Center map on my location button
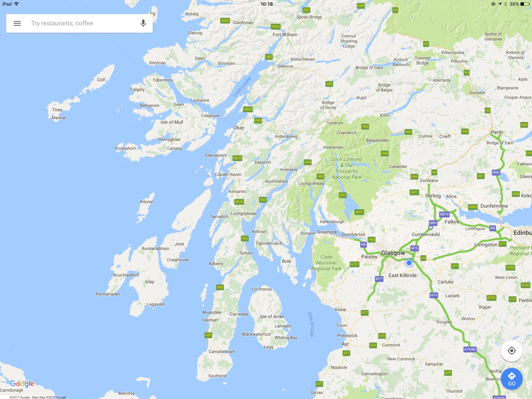The image size is (532, 399). point(512,351)
